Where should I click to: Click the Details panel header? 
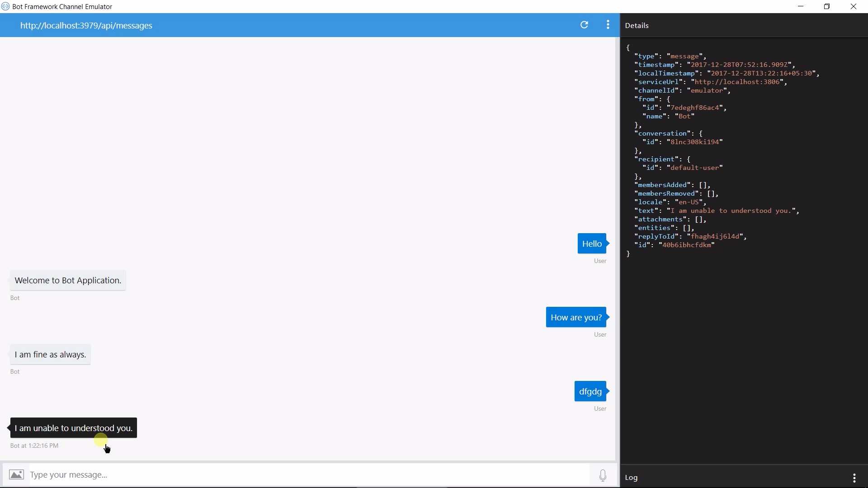tap(637, 25)
